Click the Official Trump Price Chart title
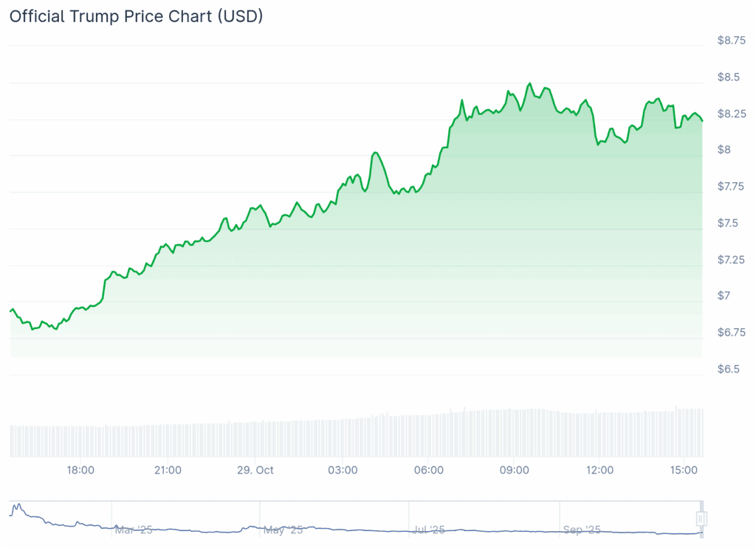Viewport: 756px width, 551px height. pos(136,16)
